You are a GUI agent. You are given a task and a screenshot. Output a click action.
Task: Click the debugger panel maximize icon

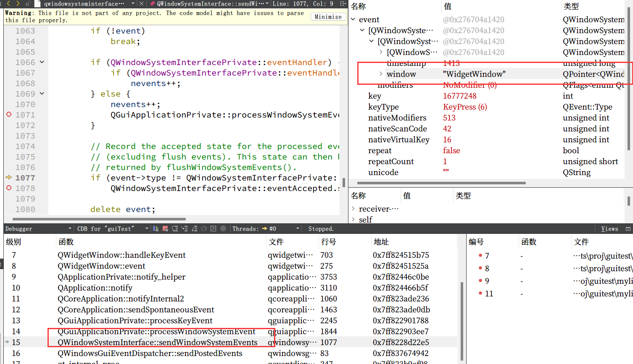coord(628,229)
